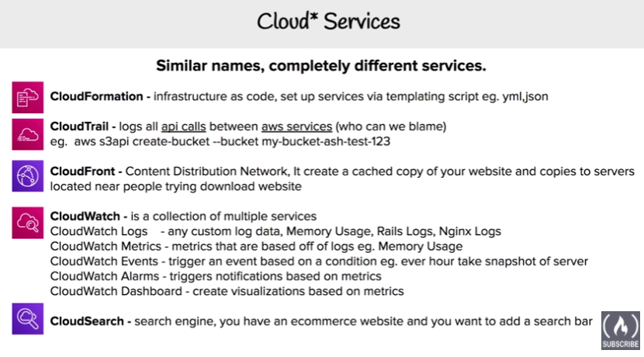Viewport: 644px width, 357px height.
Task: Click the freeCodeCamp Subscribe badge
Action: click(621, 331)
